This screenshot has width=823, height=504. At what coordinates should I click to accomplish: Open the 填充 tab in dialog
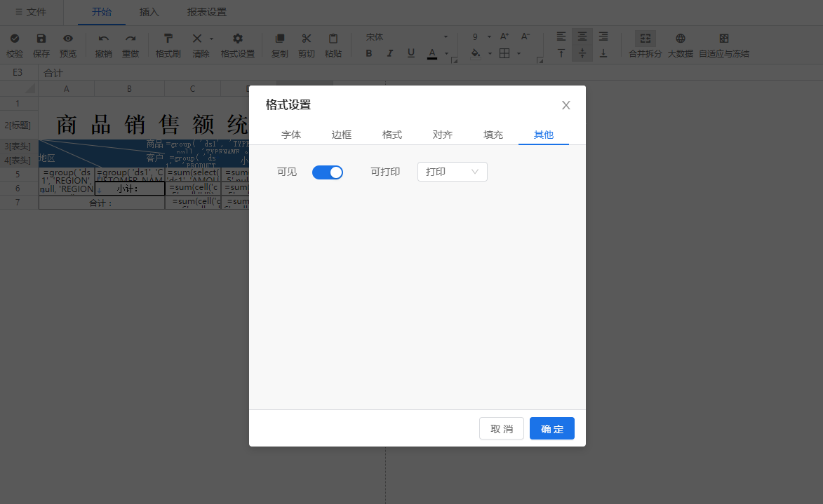pyautogui.click(x=493, y=135)
